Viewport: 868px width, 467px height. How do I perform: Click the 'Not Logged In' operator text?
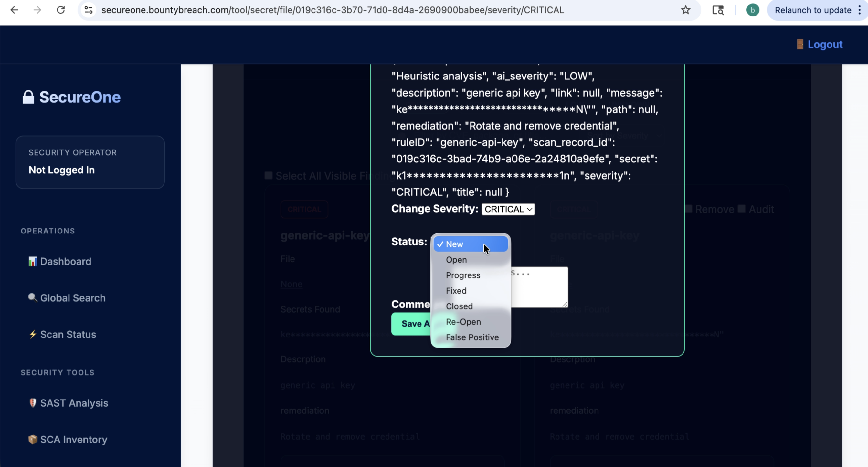pyautogui.click(x=62, y=170)
